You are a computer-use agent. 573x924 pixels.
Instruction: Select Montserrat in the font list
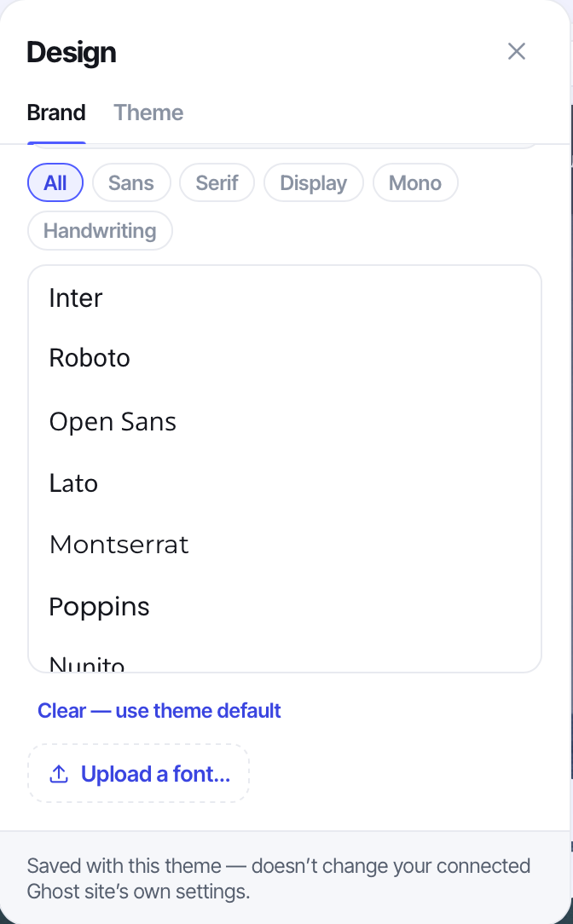[x=285, y=545]
